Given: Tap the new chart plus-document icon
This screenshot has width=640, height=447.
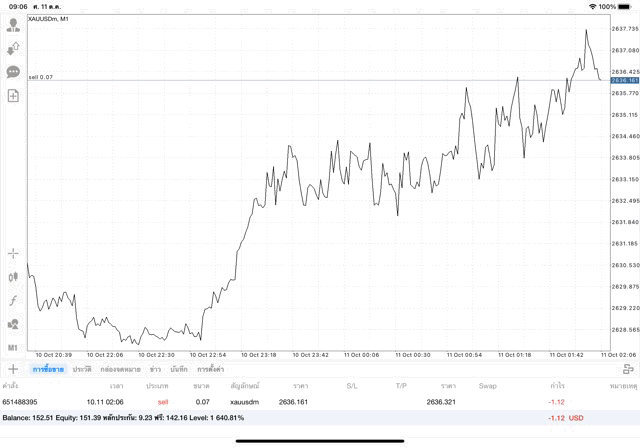Looking at the screenshot, I should [x=13, y=96].
